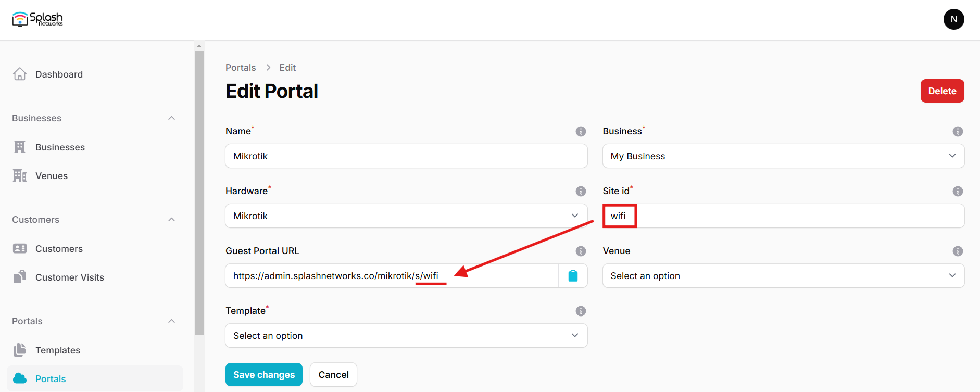This screenshot has height=392, width=980.
Task: Collapse the Customers sidebar section
Action: 171,220
